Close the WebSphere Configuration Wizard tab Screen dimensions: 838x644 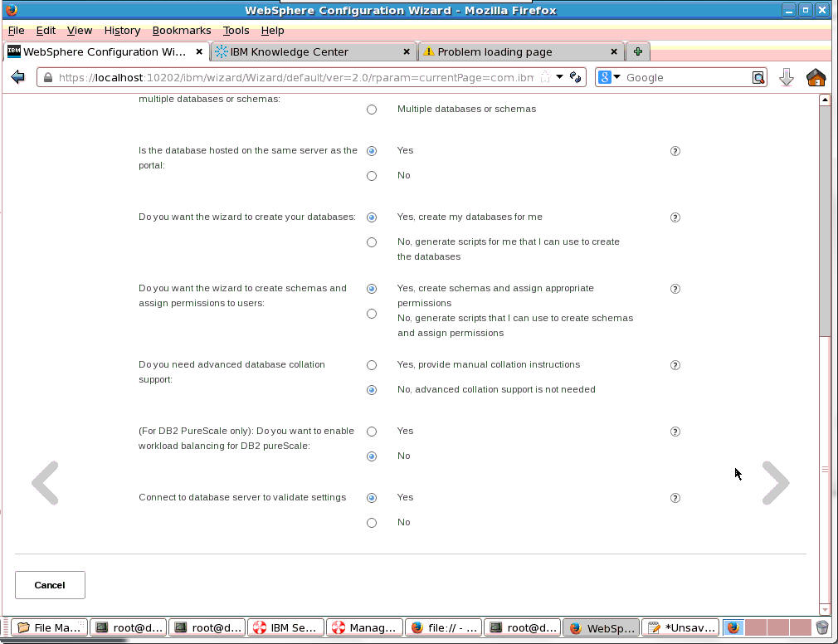coord(199,51)
